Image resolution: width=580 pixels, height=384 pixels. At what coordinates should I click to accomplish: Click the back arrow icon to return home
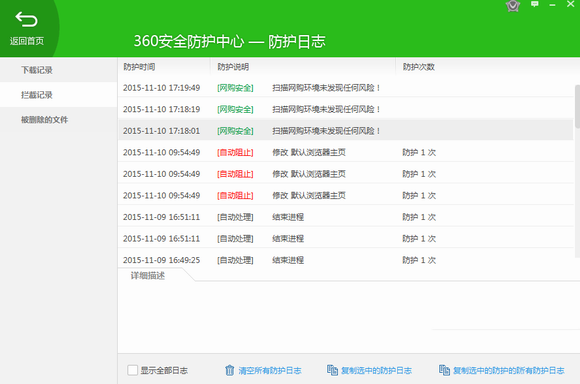point(26,19)
